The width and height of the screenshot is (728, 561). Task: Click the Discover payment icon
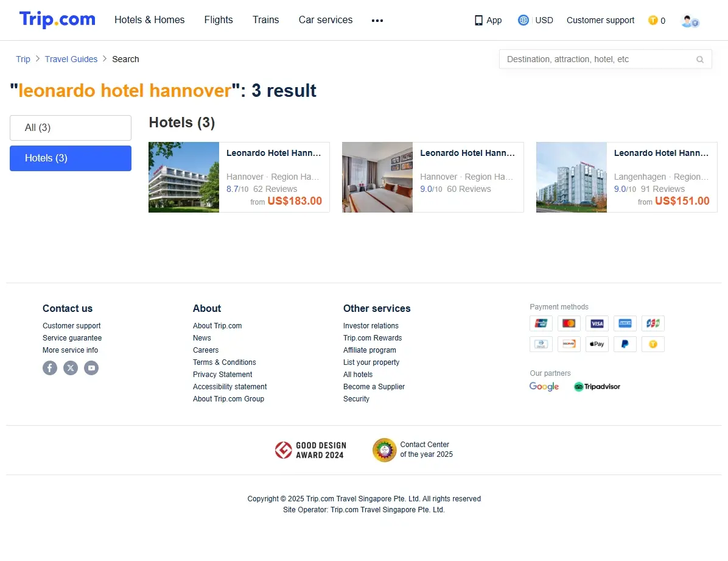point(569,344)
